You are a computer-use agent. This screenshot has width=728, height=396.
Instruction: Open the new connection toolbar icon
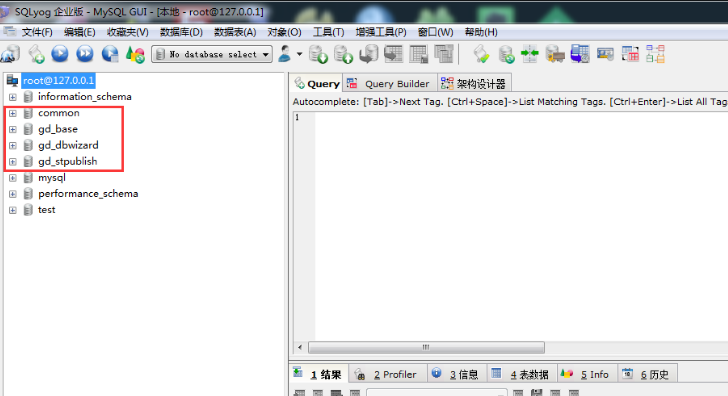(x=10, y=54)
